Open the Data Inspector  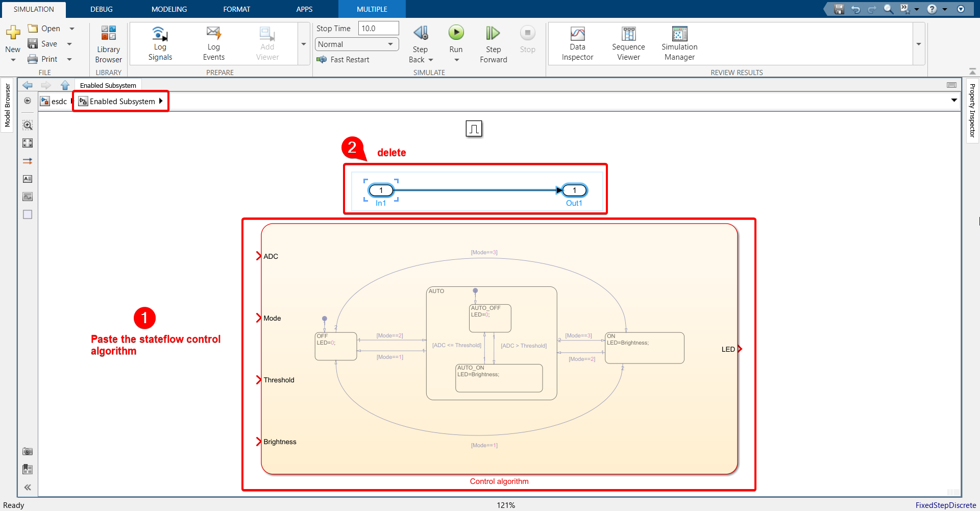pos(577,44)
